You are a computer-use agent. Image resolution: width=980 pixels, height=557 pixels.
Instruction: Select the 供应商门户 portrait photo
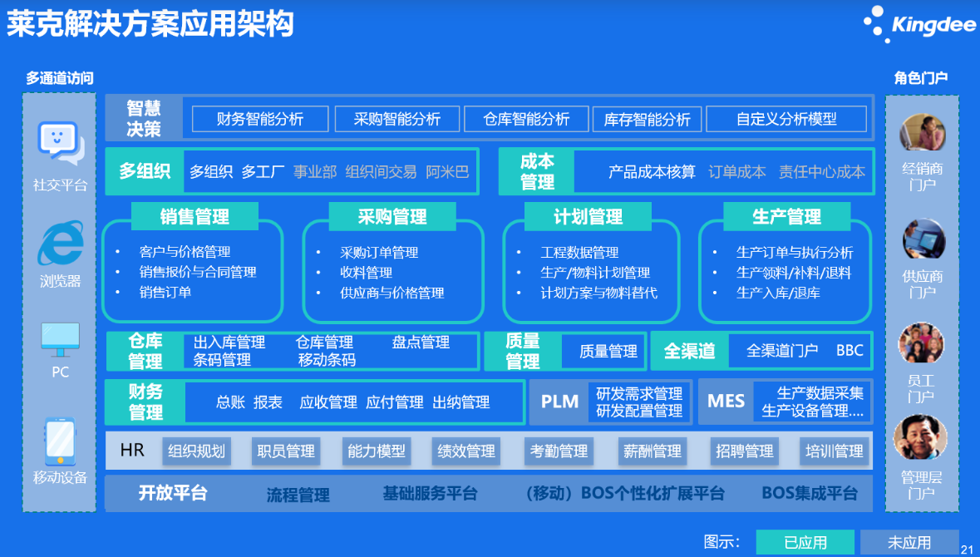coord(923,240)
